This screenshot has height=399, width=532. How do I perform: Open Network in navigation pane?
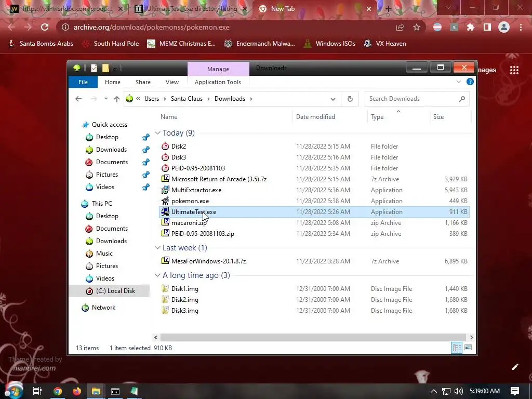(x=103, y=308)
